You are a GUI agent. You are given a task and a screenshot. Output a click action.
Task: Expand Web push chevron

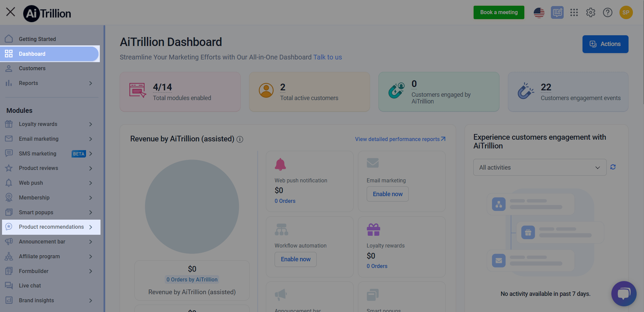tap(91, 183)
